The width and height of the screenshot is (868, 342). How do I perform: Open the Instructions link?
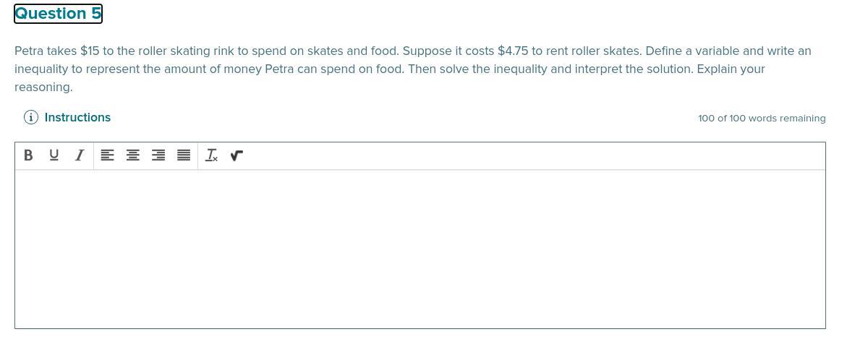77,117
